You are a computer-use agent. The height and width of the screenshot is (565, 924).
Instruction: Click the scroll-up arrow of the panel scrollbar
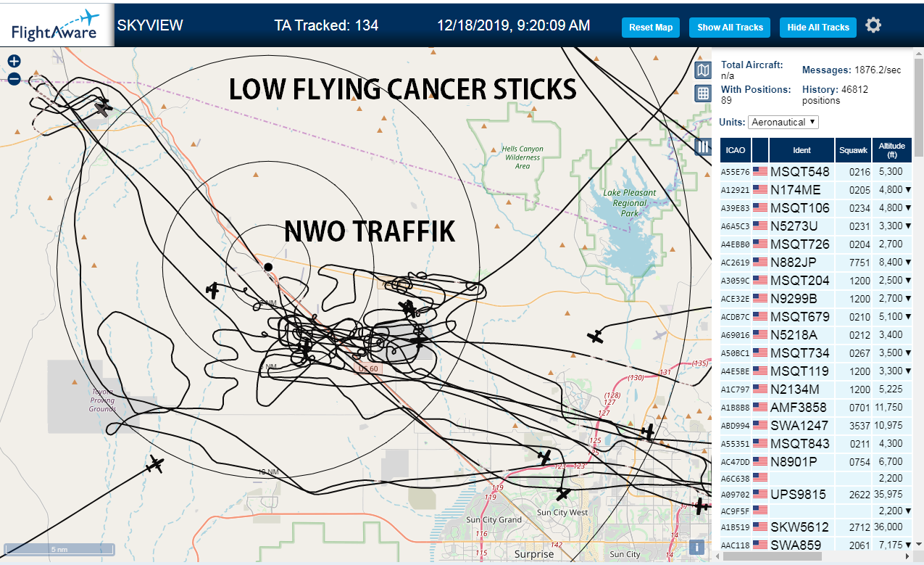pyautogui.click(x=919, y=51)
